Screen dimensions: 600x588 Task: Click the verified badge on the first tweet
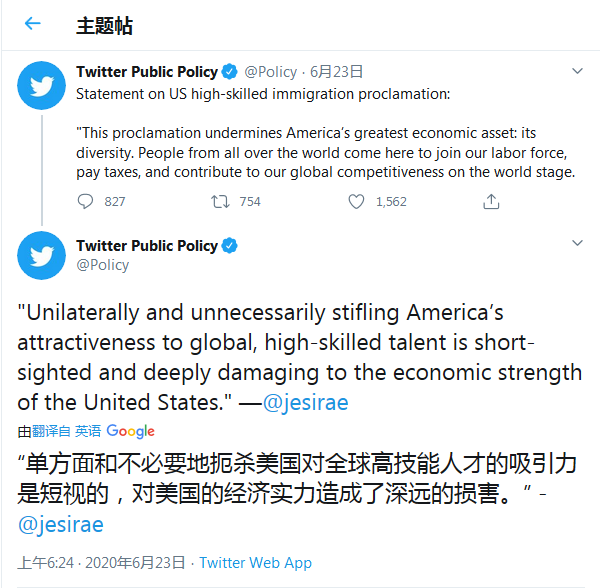click(x=230, y=72)
